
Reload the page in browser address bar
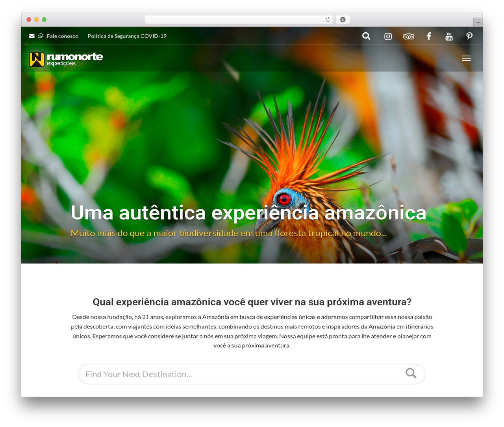(328, 20)
